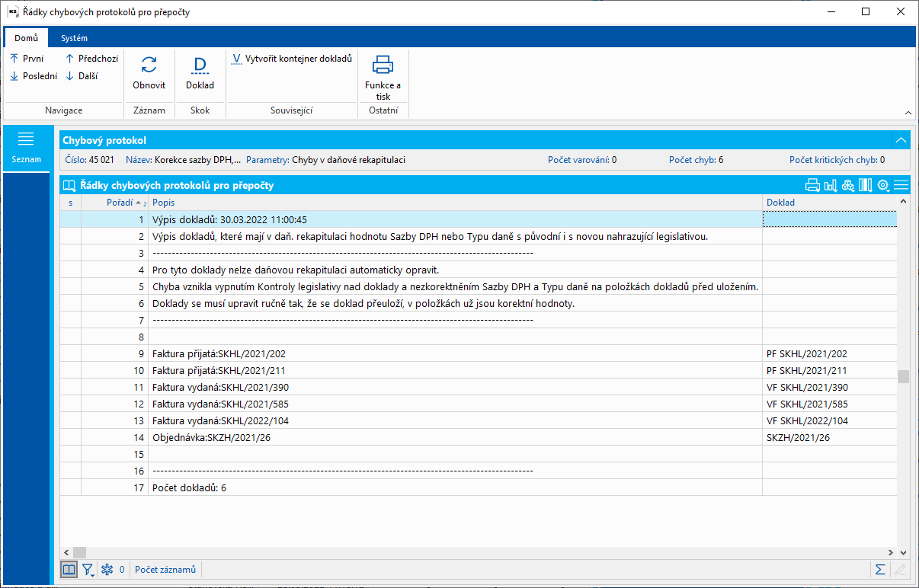Click Vytvořit kontejner dokladů
Screen dimensions: 919x588
click(292, 59)
